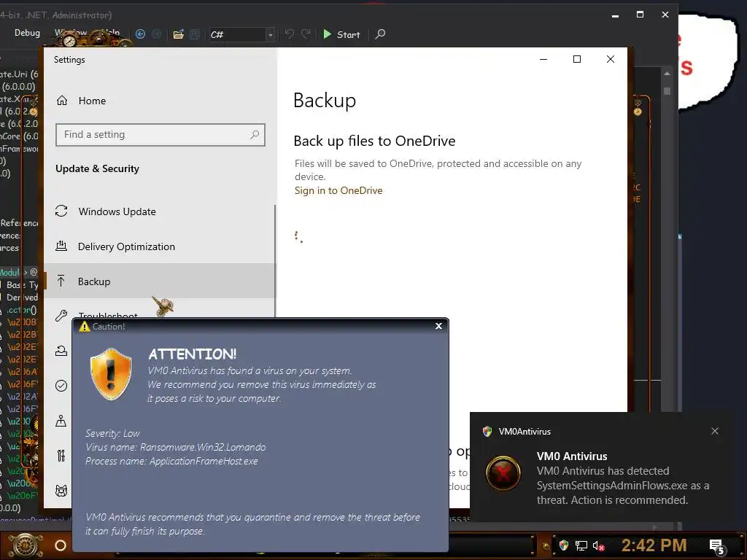Click the orange shield icon in Caution dialog
The image size is (747, 560).
tap(111, 374)
